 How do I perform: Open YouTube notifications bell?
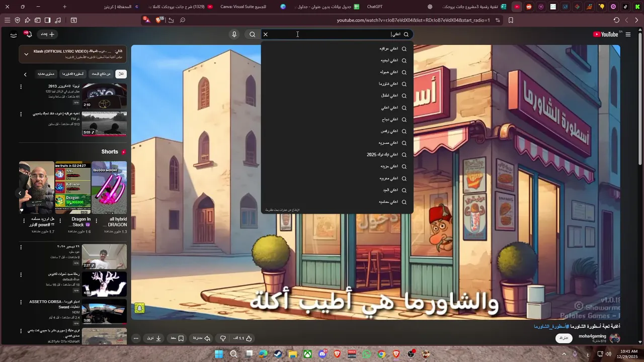point(29,34)
